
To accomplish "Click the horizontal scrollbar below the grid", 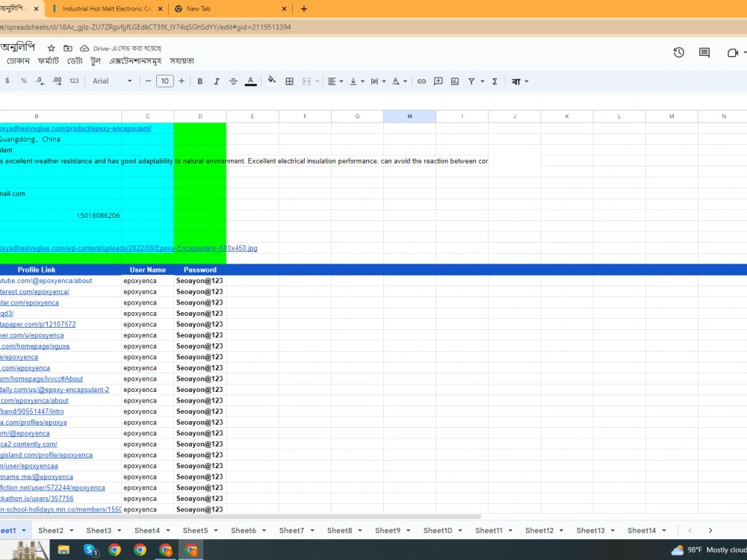I will (240, 517).
